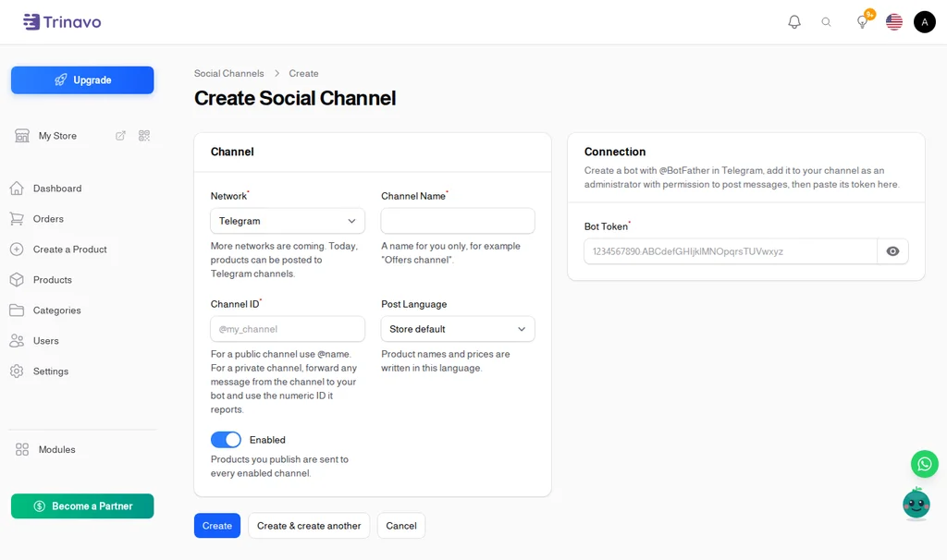Show the store QR code icon
Image resolution: width=947 pixels, height=560 pixels.
tap(143, 136)
